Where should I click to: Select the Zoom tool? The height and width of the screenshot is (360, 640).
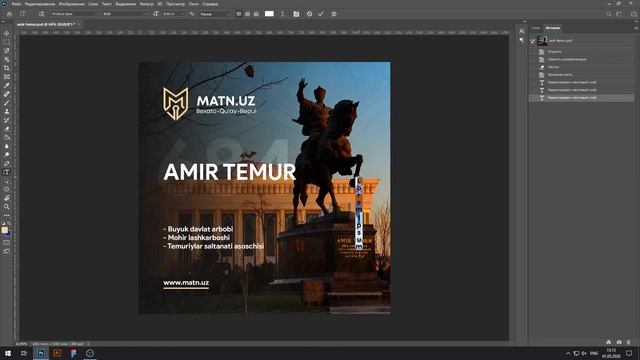click(x=7, y=207)
